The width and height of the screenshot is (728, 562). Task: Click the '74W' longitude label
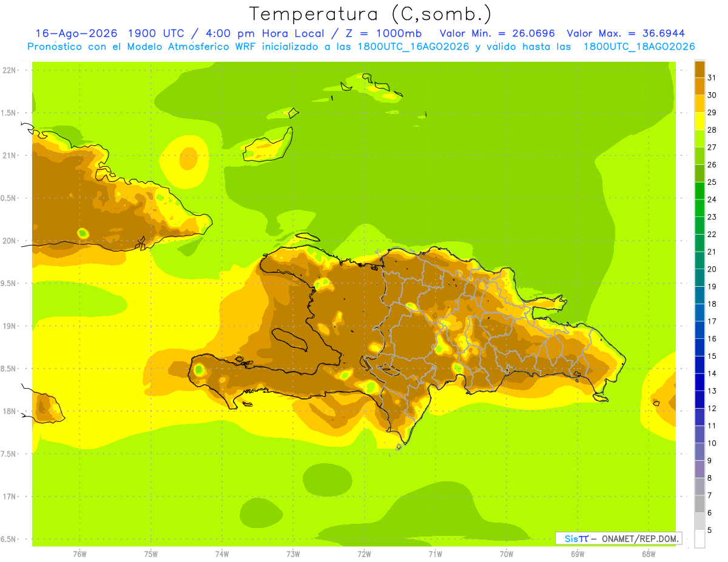click(x=222, y=554)
